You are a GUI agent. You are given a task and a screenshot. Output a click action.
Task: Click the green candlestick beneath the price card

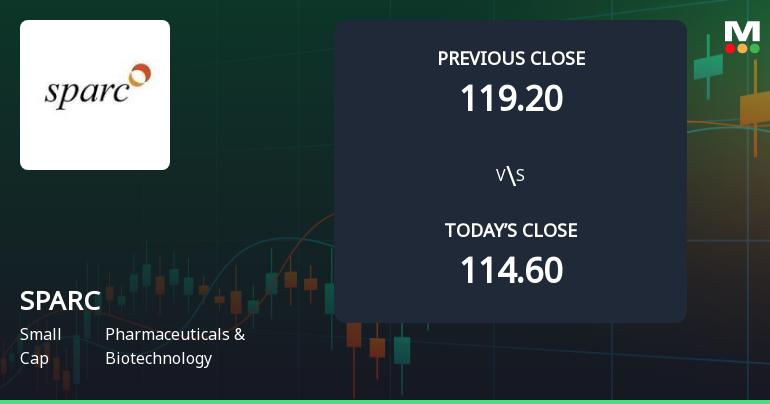click(x=401, y=349)
